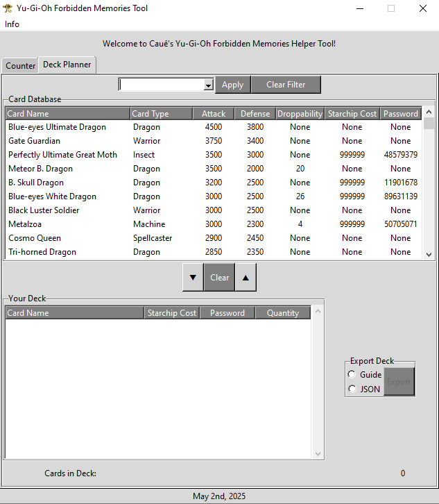Switch to the Counter tab

coord(21,66)
